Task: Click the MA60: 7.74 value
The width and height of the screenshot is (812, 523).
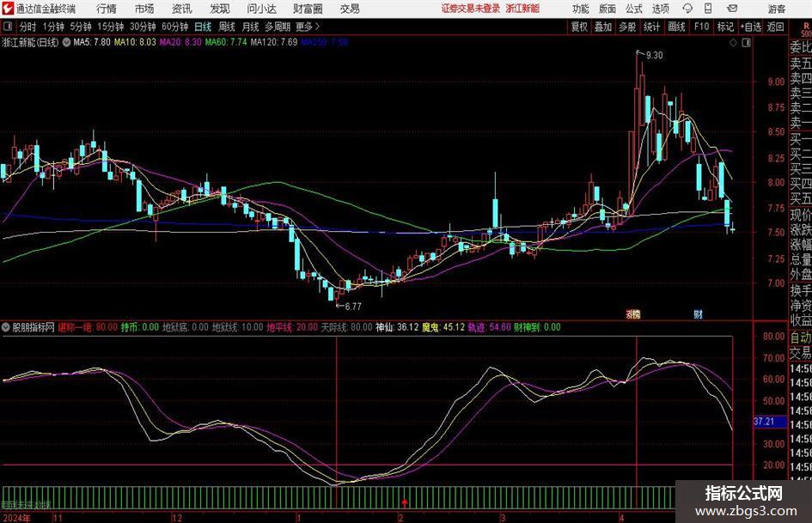Action: pos(226,42)
